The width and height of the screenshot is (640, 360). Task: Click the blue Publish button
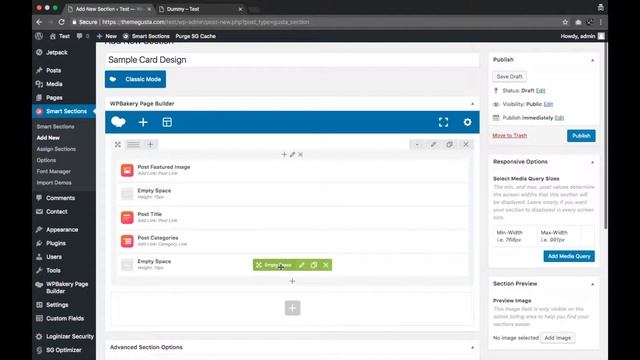581,136
